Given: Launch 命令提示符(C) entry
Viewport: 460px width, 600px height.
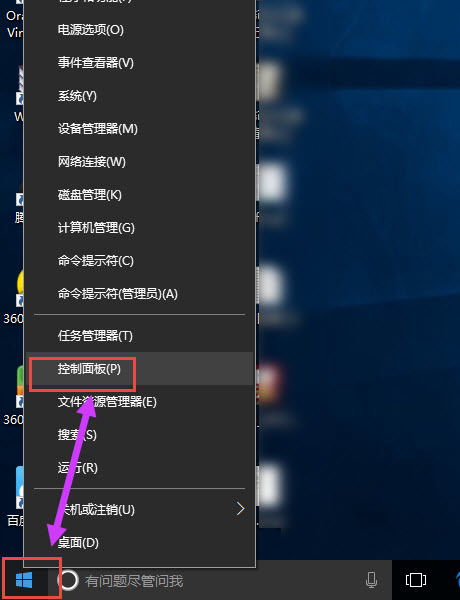Looking at the screenshot, I should [139, 261].
